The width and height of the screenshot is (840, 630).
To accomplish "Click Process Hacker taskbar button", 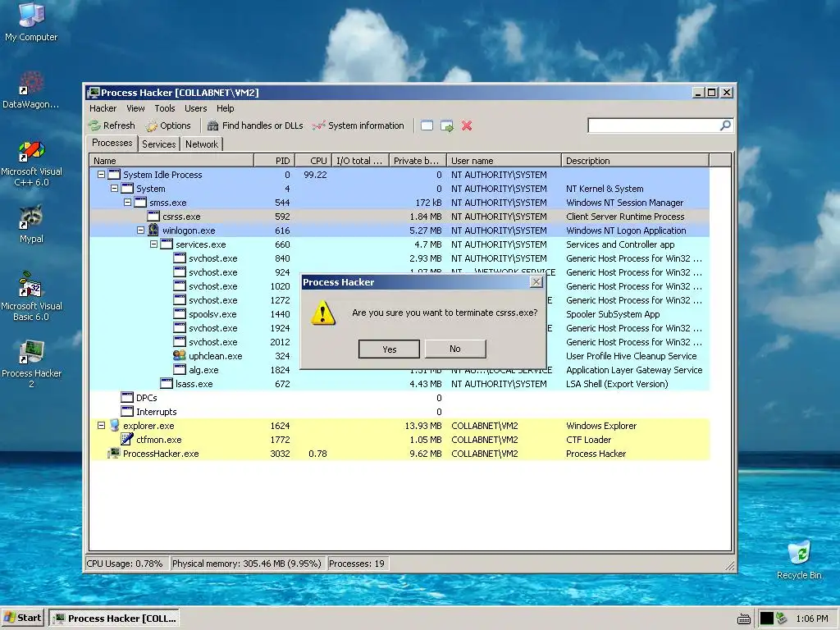I will pyautogui.click(x=114, y=619).
